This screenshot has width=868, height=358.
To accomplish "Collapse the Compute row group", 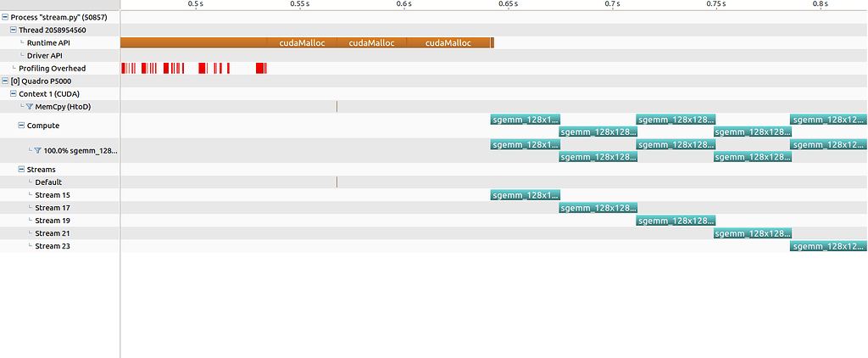I will pyautogui.click(x=21, y=126).
